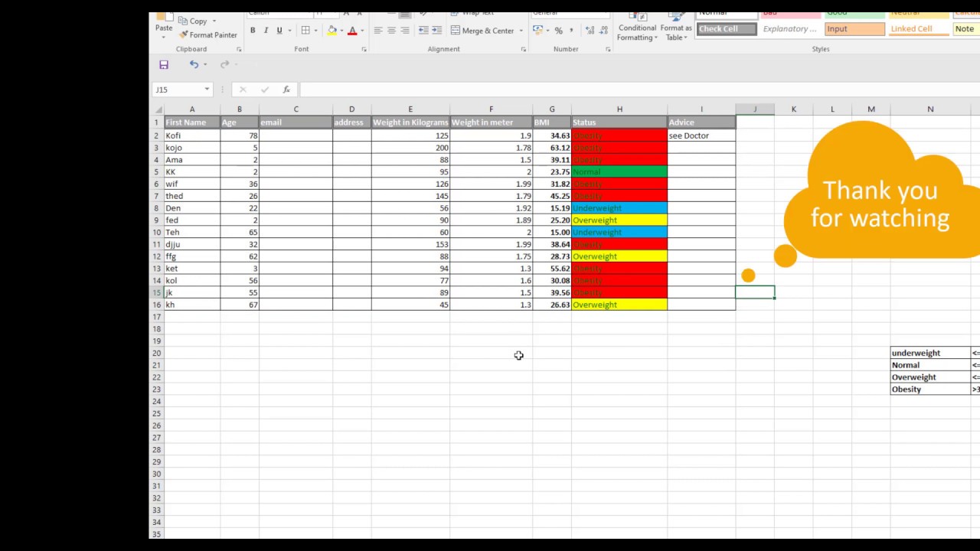The height and width of the screenshot is (551, 980).
Task: Click the Copy button
Action: coord(193,21)
